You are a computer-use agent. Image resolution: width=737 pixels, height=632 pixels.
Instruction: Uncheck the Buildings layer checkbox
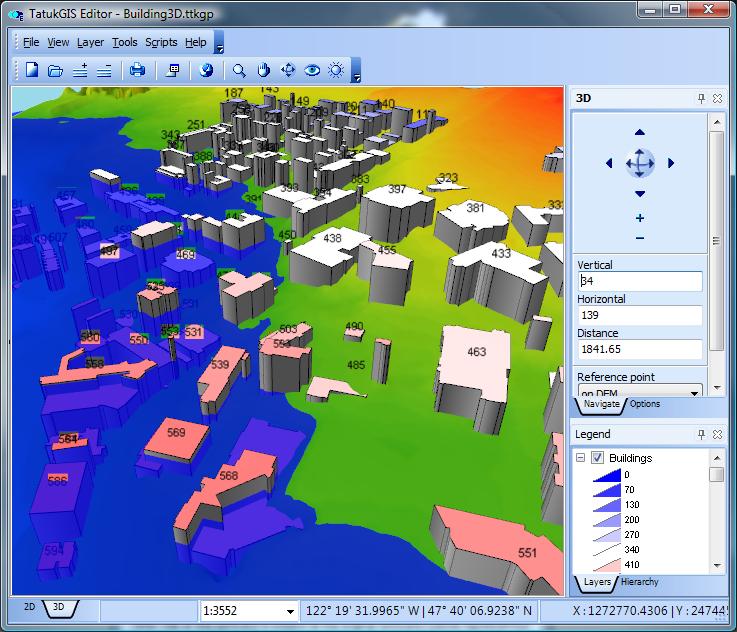point(598,458)
